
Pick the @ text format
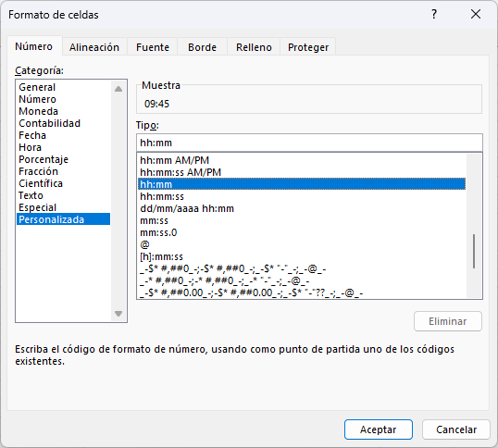coord(302,244)
